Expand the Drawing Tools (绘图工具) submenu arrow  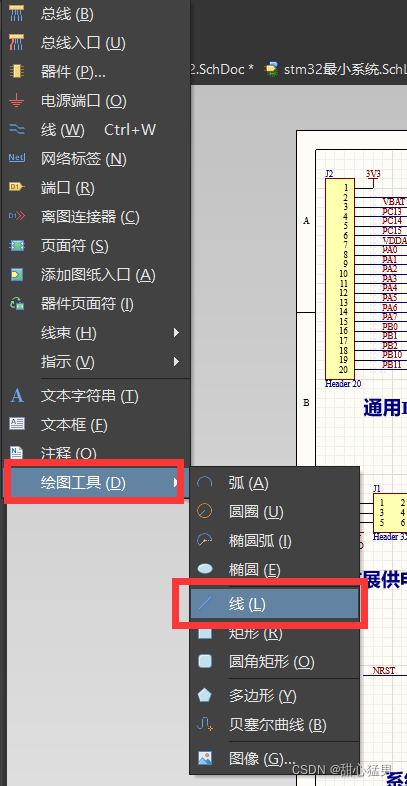(175, 483)
